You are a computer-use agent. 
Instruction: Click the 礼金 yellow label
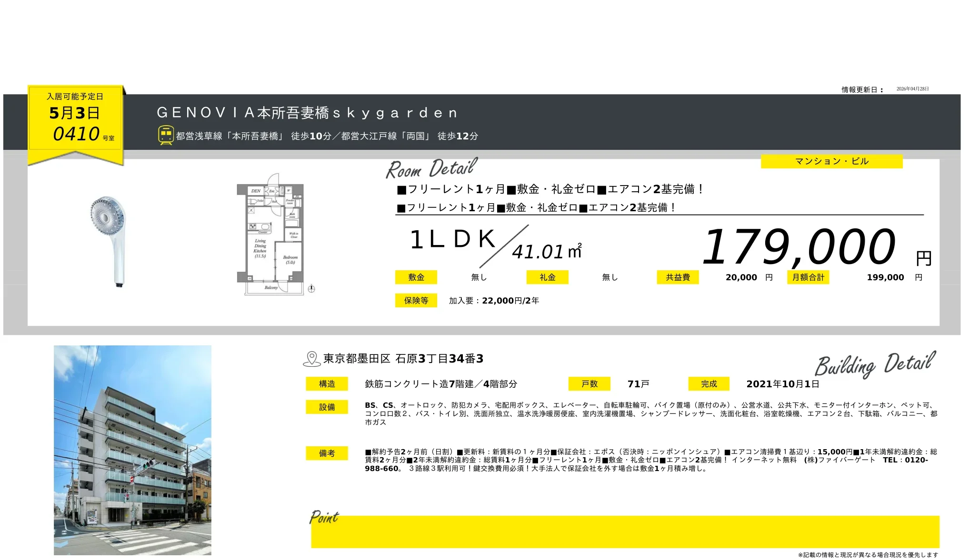547,277
